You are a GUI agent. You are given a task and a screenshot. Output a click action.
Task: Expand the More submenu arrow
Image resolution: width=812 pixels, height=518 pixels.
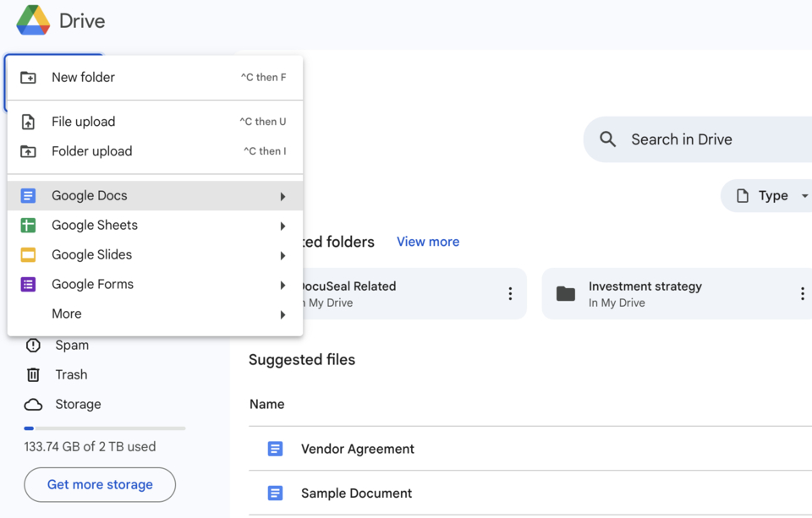(283, 314)
